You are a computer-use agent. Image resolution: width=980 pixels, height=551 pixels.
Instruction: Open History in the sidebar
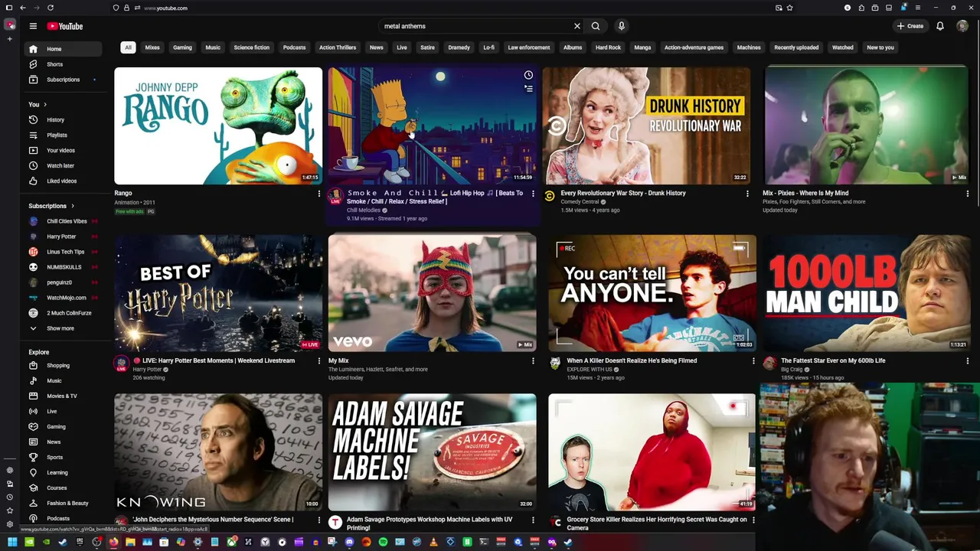point(63,120)
